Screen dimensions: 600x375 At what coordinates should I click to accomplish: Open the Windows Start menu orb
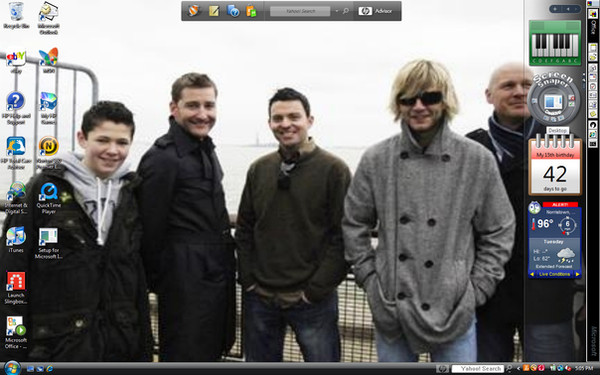click(x=12, y=368)
